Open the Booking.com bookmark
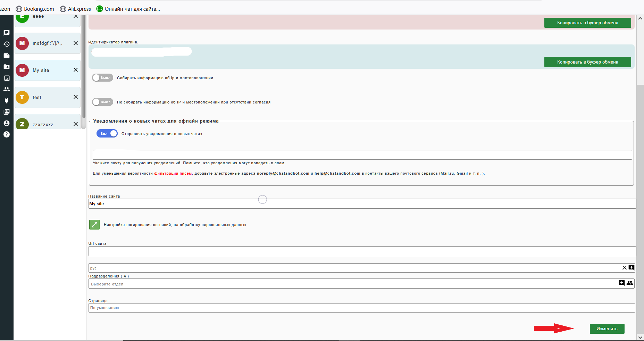Image resolution: width=644 pixels, height=341 pixels. click(x=35, y=9)
